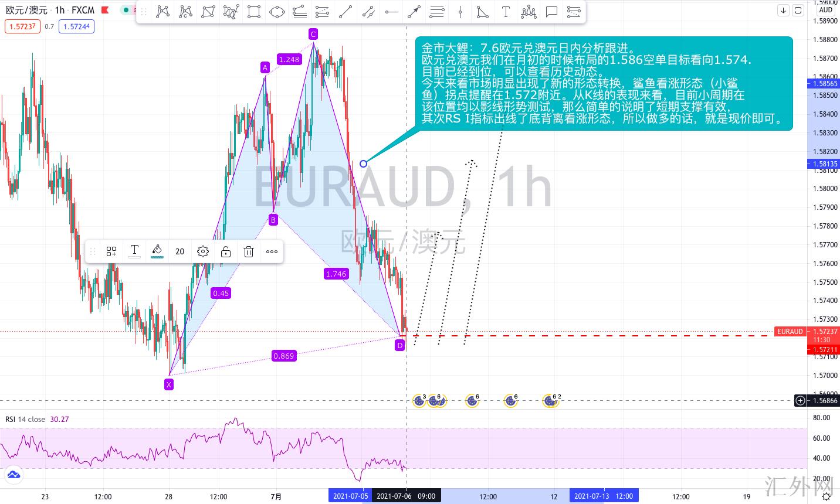840x504 pixels.
Task: Click the pane arrow-down button
Action: 783,10
